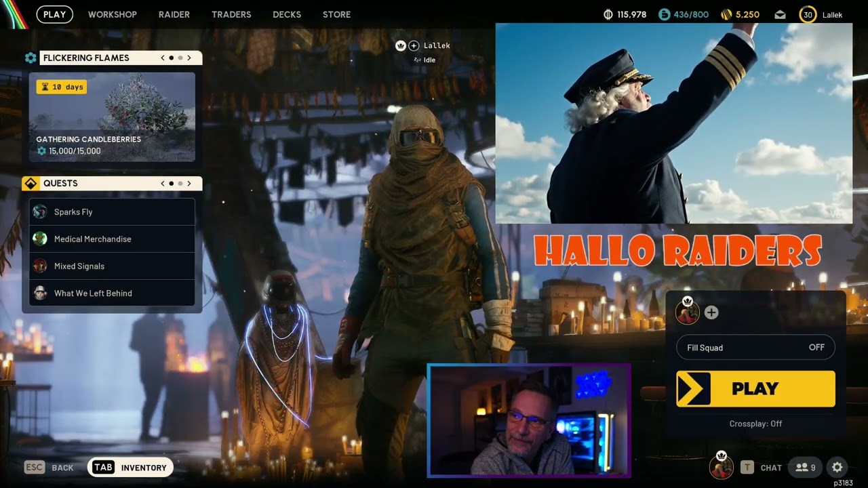The image size is (868, 488).
Task: Add a squad member with plus icon above Fill Squad
Action: (x=711, y=312)
